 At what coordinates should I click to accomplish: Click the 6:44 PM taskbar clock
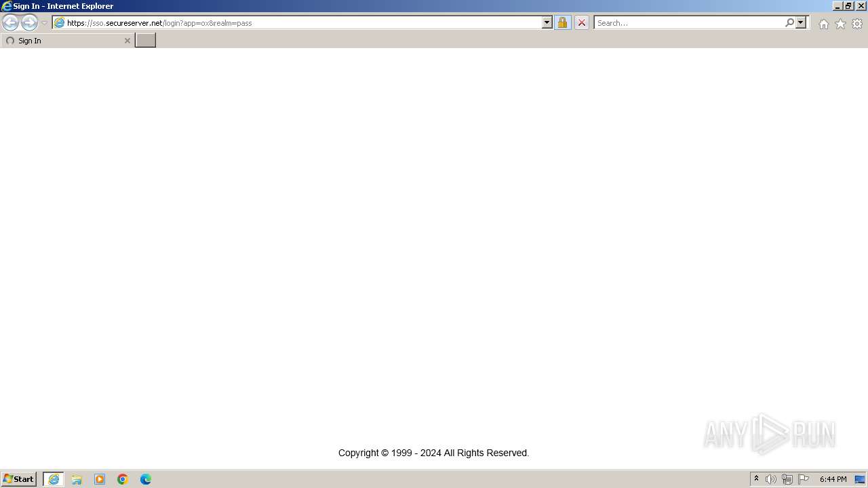tap(833, 479)
